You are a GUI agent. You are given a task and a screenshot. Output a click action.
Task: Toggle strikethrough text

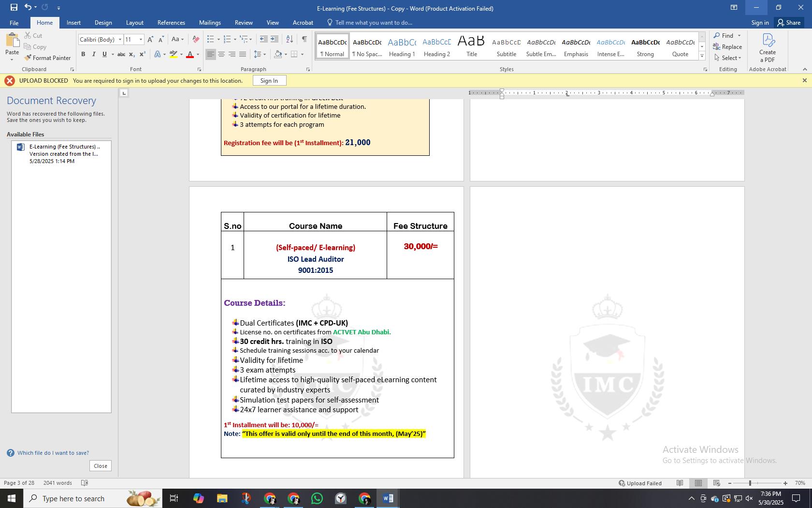pyautogui.click(x=121, y=54)
